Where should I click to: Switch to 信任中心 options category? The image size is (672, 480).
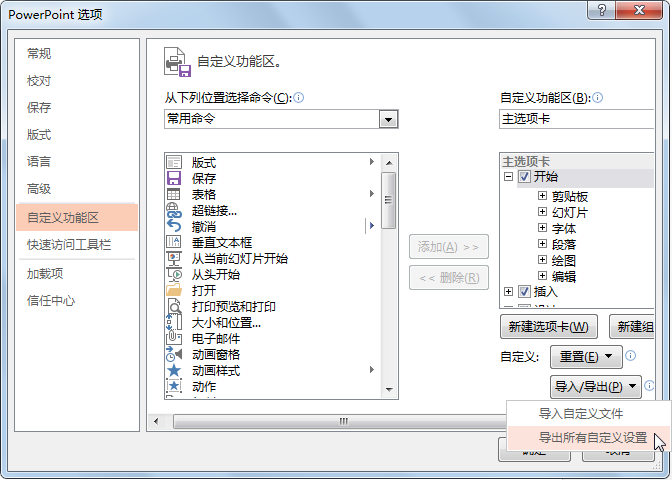[x=77, y=300]
